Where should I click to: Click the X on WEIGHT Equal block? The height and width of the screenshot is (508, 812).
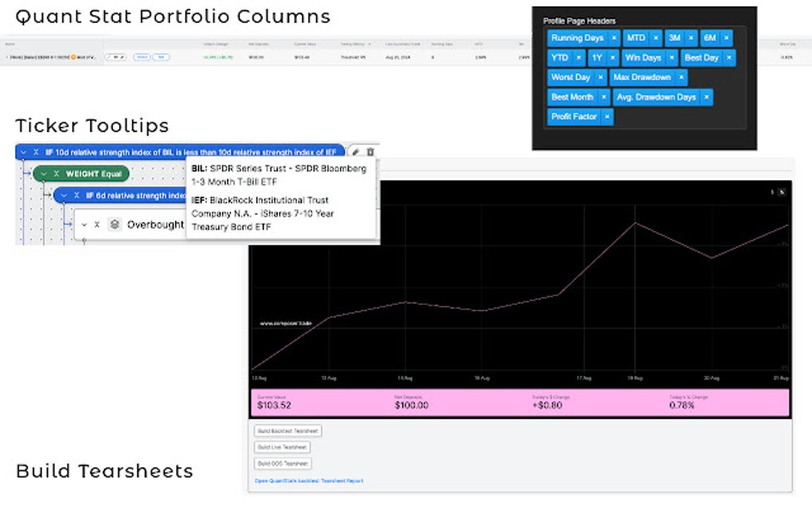tap(57, 174)
